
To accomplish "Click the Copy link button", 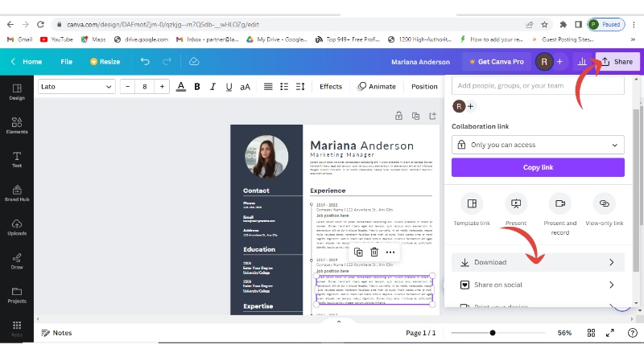I will [x=538, y=167].
